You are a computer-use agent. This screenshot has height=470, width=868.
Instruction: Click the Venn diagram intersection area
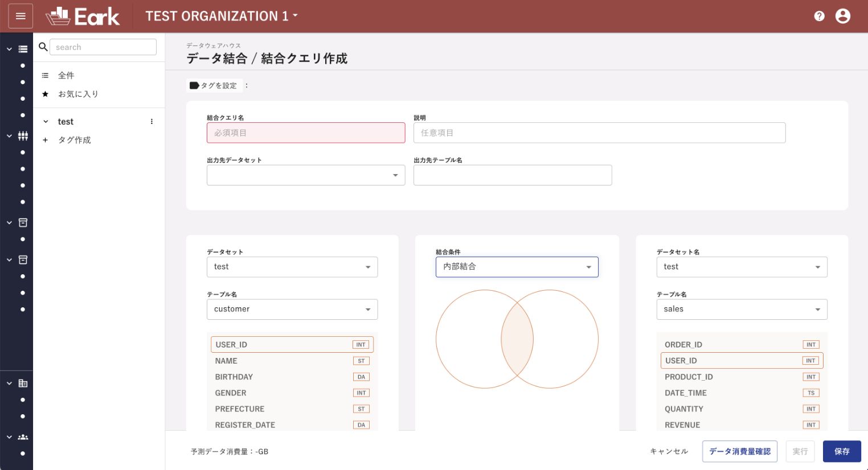tap(517, 339)
